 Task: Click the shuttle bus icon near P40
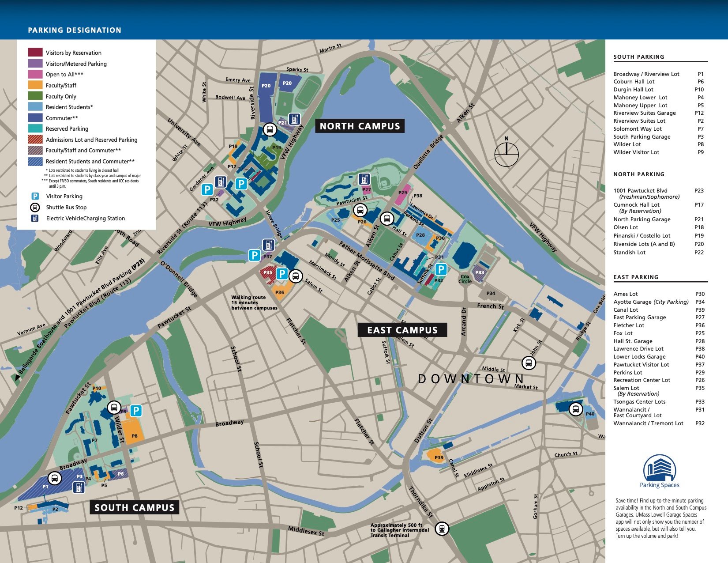click(575, 409)
